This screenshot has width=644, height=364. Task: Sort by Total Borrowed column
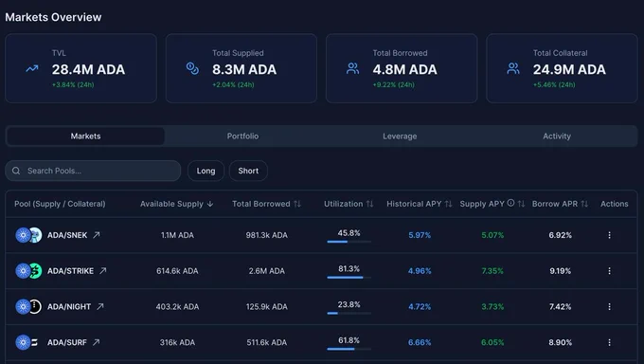[x=266, y=204]
